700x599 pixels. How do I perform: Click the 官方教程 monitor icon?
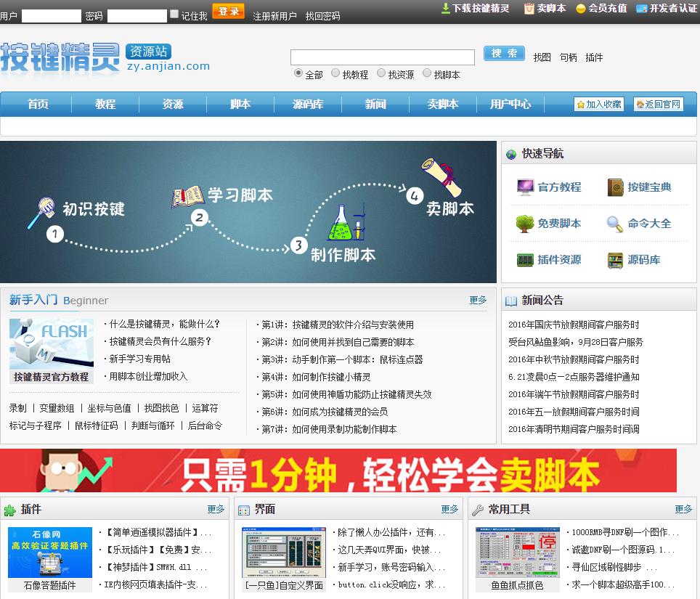[x=525, y=187]
